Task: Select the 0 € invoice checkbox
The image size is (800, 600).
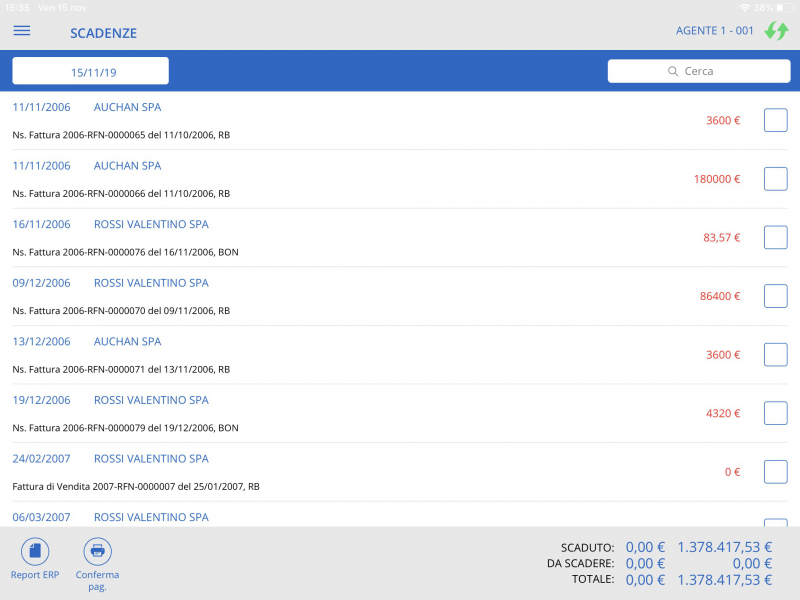Action: point(775,472)
